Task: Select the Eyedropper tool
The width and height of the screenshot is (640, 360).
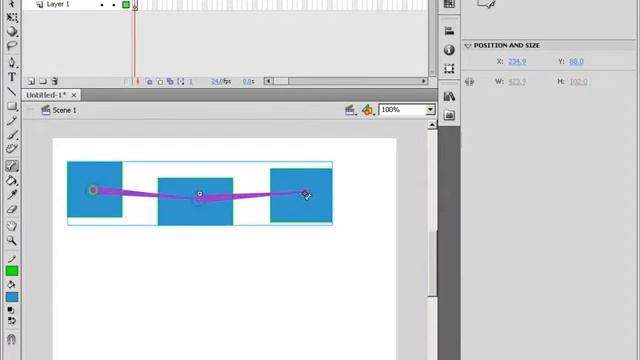Action: tap(12, 195)
